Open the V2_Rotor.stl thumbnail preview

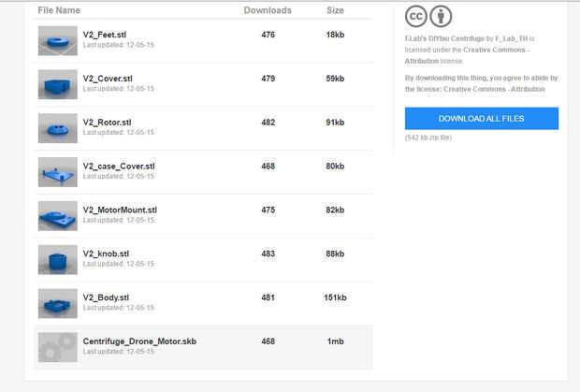click(x=57, y=127)
